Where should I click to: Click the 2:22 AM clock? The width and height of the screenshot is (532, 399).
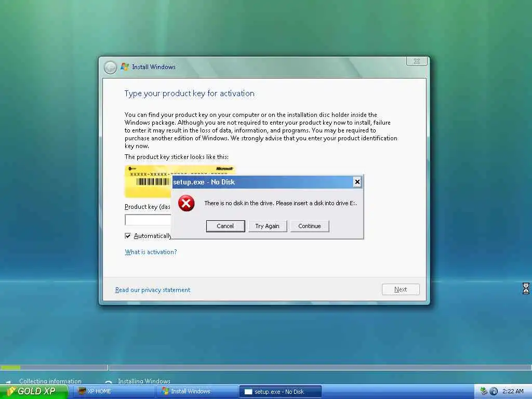(513, 391)
